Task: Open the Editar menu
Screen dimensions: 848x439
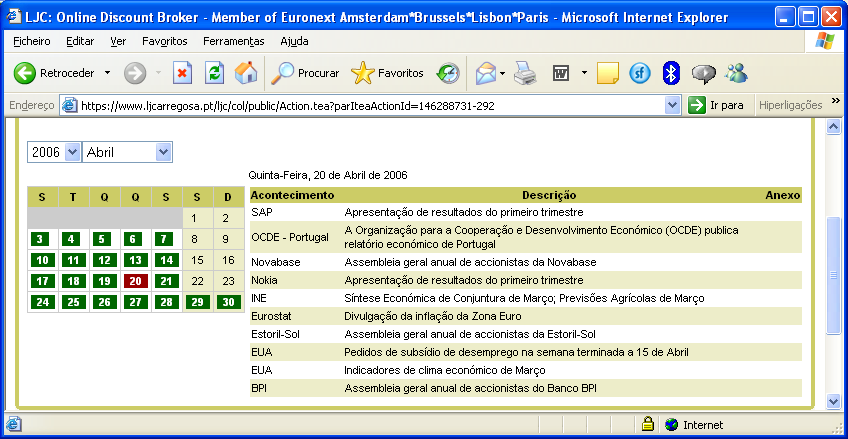Action: 80,41
